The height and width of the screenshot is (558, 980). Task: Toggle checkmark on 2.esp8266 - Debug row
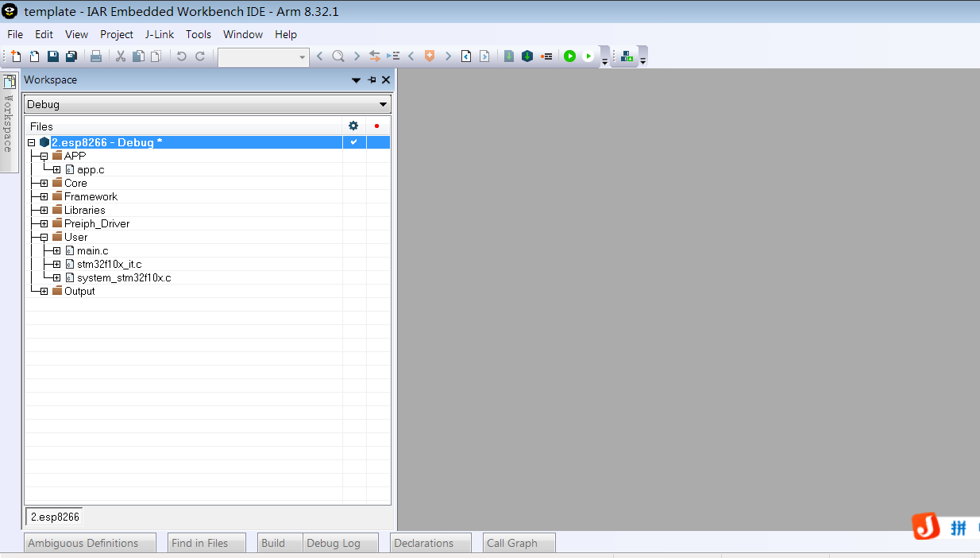click(x=353, y=142)
